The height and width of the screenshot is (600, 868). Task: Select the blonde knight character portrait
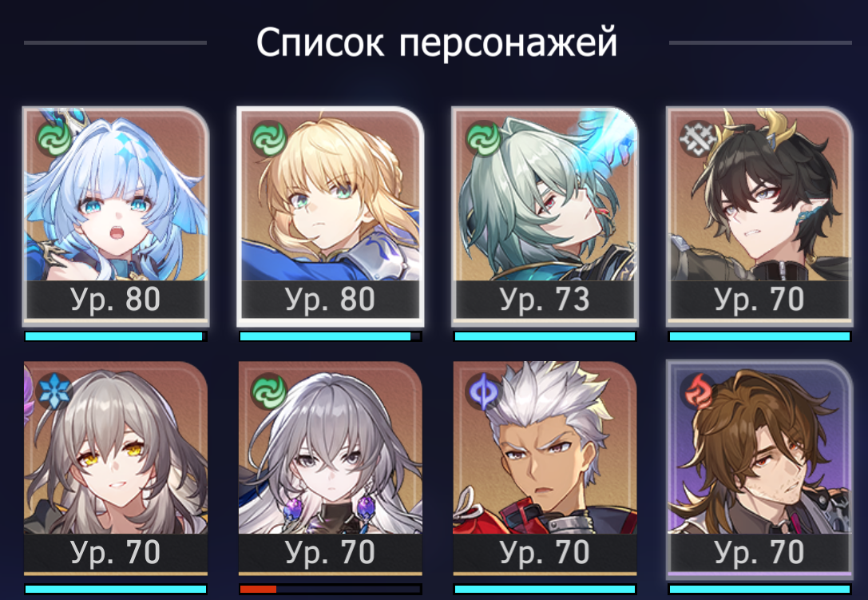pyautogui.click(x=330, y=216)
